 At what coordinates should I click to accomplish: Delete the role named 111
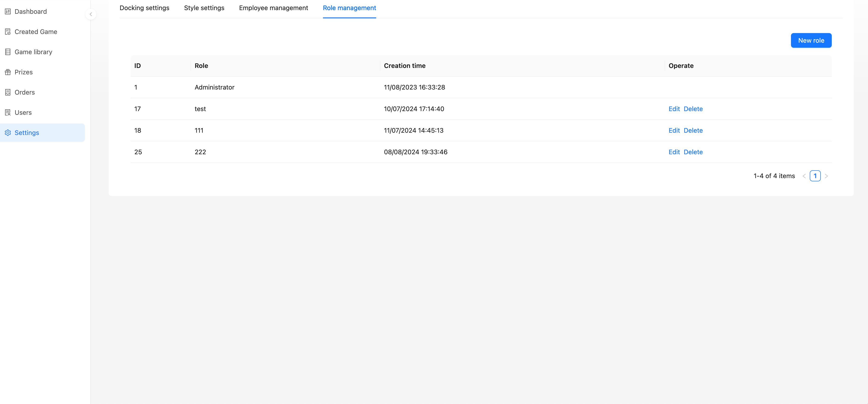click(693, 131)
